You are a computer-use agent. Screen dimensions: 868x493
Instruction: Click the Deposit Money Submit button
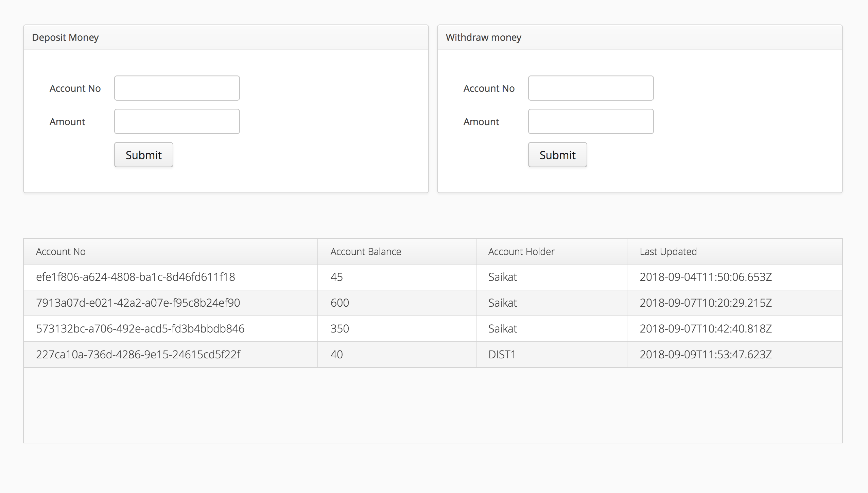(143, 155)
